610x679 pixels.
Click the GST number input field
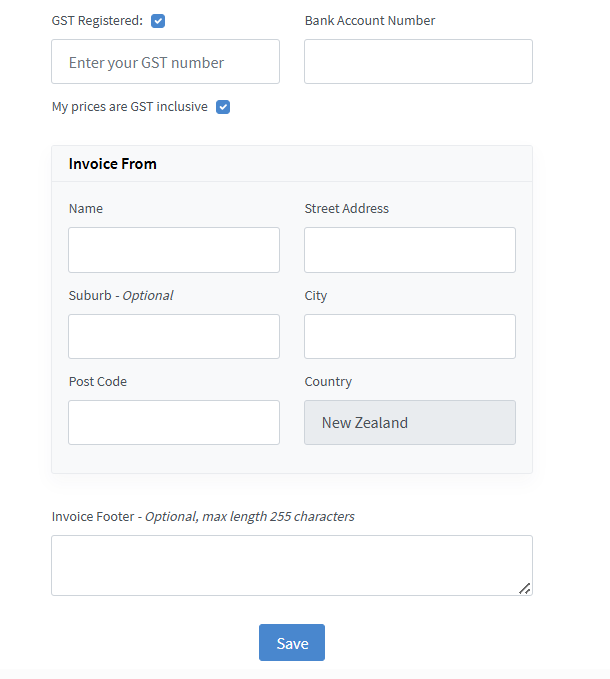coord(165,62)
